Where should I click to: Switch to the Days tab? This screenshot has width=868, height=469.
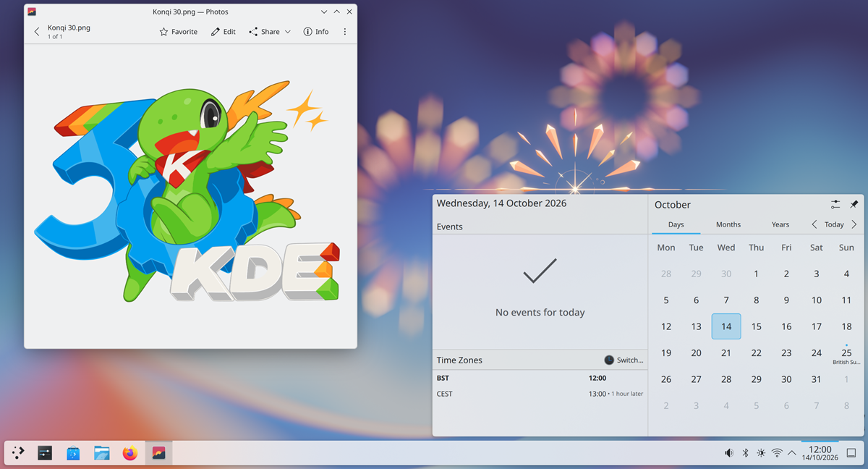(676, 224)
